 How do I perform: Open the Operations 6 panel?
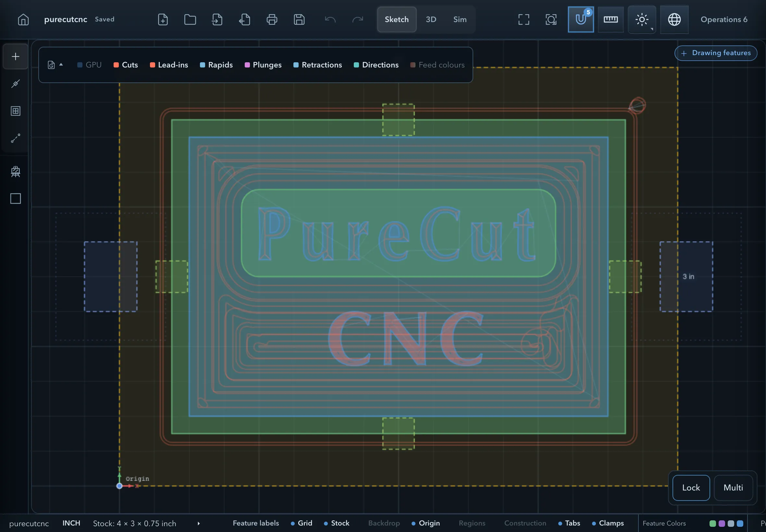[x=724, y=19]
